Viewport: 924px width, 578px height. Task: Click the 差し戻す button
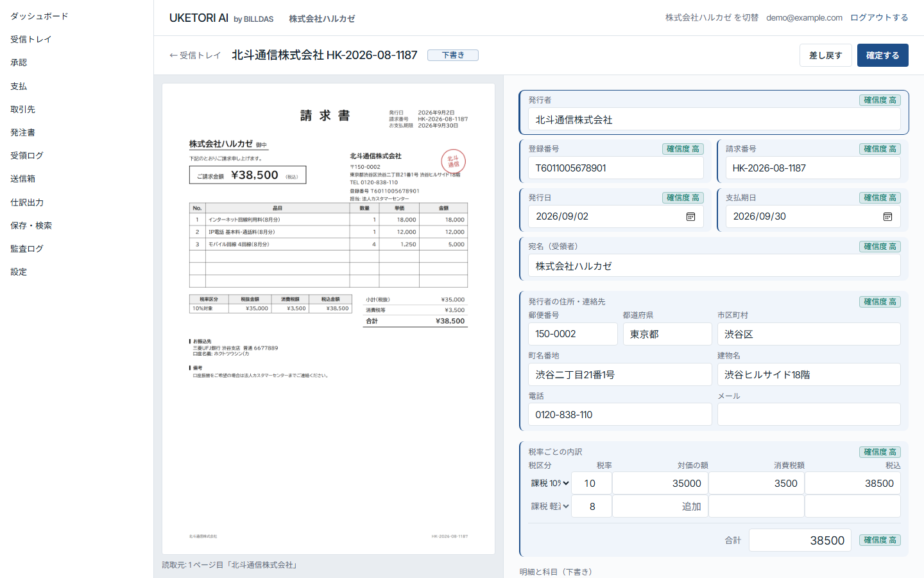point(825,55)
